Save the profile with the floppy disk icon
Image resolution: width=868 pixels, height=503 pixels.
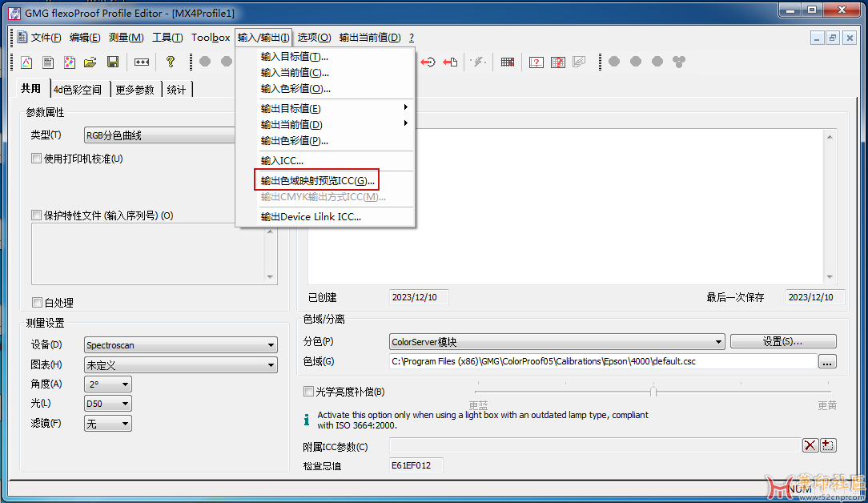pos(113,62)
